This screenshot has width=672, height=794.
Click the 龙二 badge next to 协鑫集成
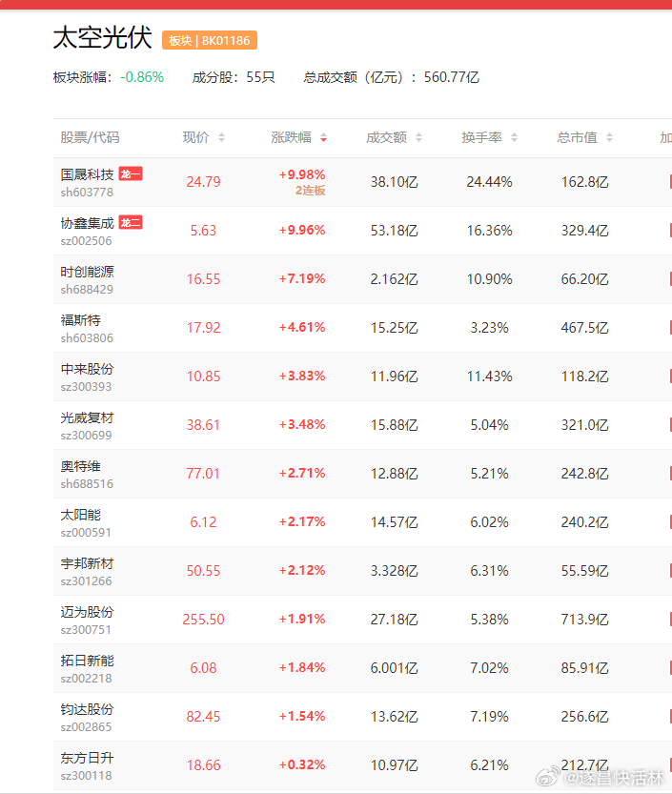131,222
